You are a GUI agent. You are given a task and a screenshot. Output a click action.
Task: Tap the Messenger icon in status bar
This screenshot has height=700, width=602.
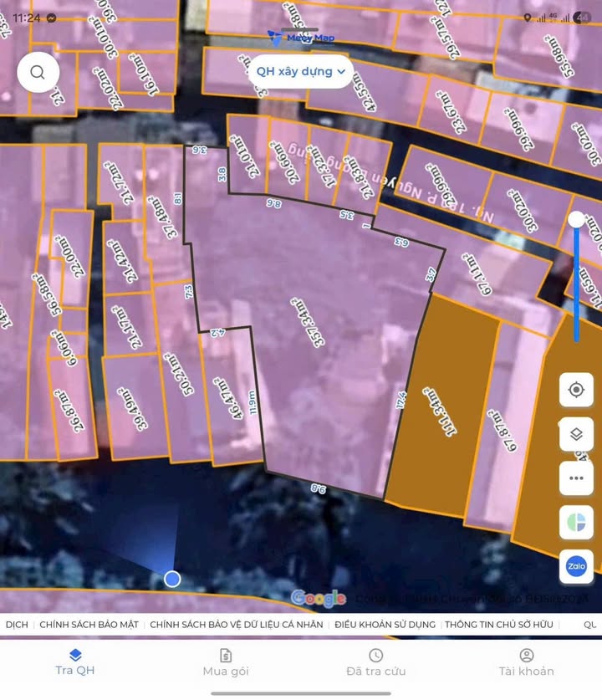tap(52, 18)
